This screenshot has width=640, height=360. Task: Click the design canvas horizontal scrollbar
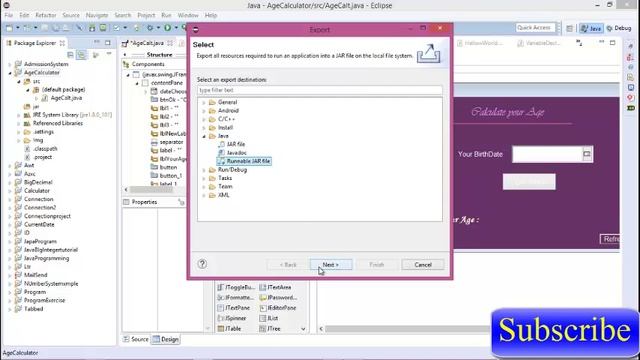(406, 329)
